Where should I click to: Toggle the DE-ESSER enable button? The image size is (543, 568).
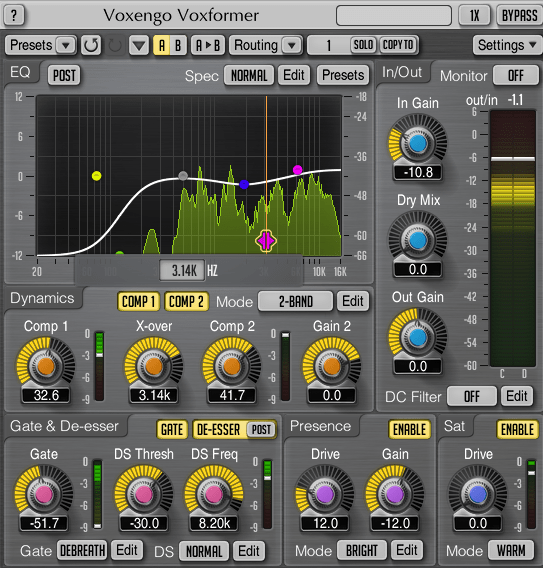[218, 430]
